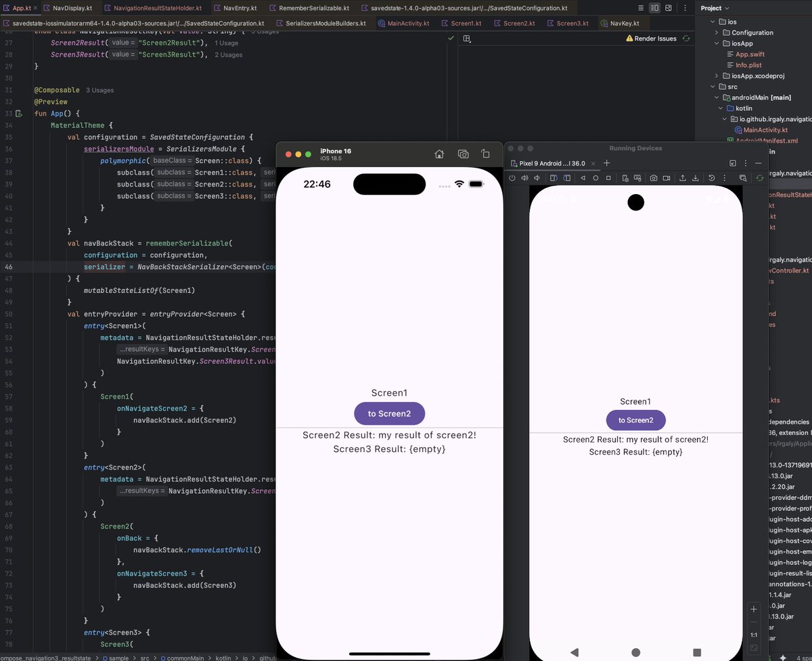Rotate emulator left using toolbar icon

(554, 178)
